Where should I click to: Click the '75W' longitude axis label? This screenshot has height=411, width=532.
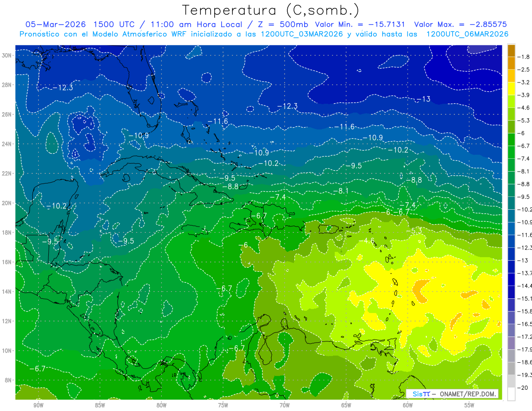click(223, 405)
